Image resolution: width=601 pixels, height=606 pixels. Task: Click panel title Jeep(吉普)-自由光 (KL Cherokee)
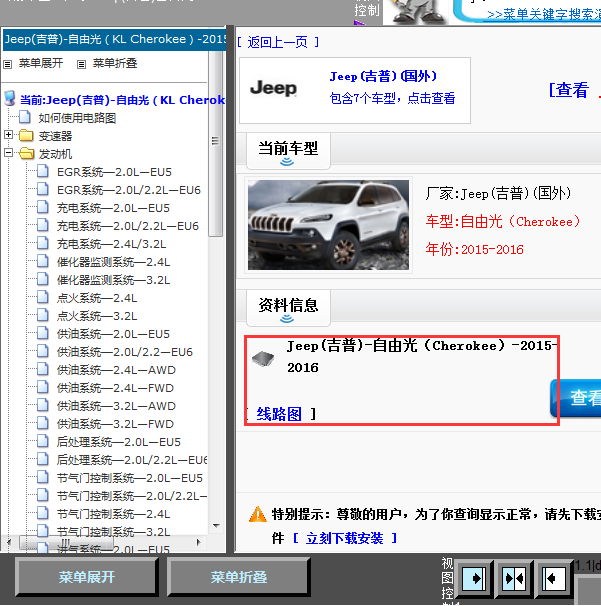tap(114, 39)
